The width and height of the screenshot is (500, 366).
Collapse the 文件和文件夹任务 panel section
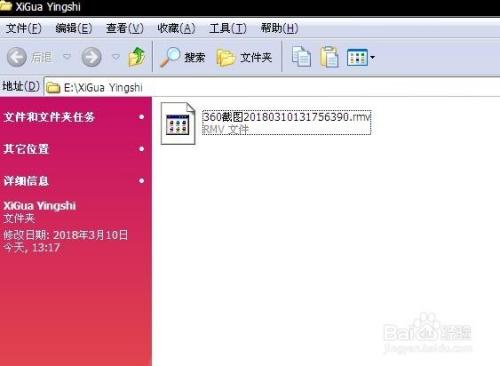coord(142,117)
